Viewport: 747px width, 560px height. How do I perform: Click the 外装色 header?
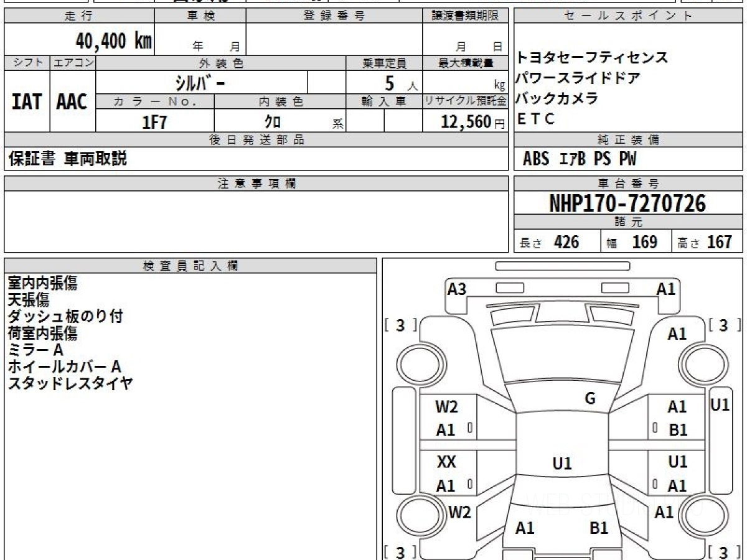point(221,63)
